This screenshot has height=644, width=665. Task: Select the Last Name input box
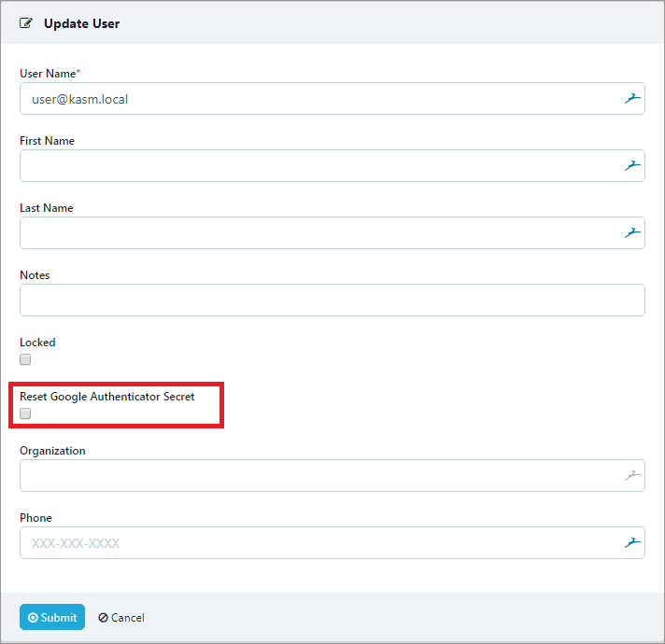tap(318, 233)
